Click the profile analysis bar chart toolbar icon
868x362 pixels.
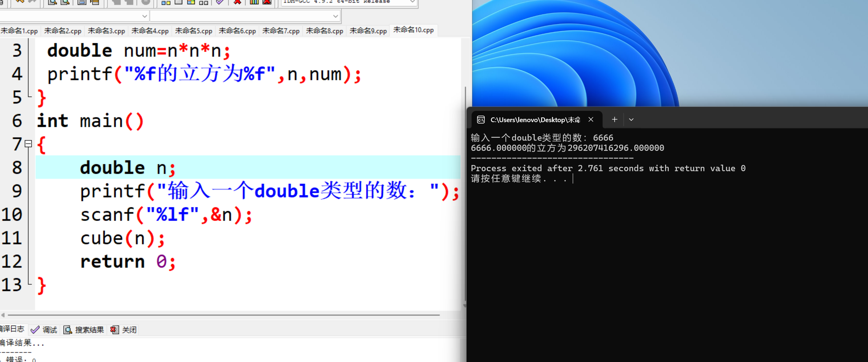point(254,2)
